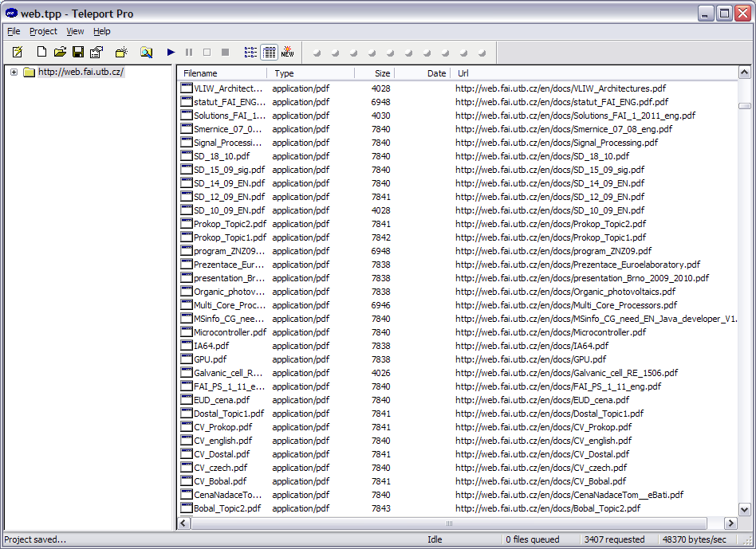Select the http://web.fai.utb.cz/ folder
The image size is (756, 549).
(x=81, y=72)
